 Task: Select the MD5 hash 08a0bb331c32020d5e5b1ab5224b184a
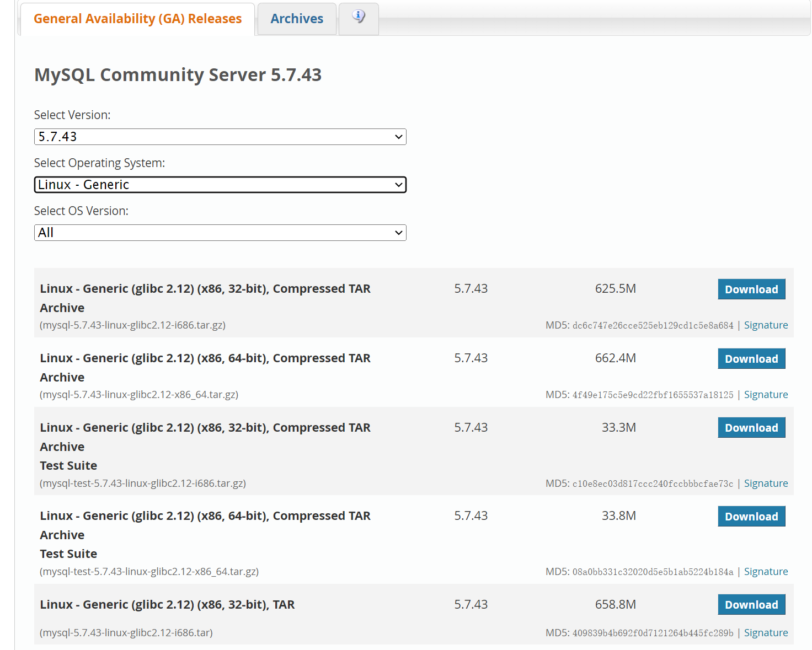tap(653, 572)
